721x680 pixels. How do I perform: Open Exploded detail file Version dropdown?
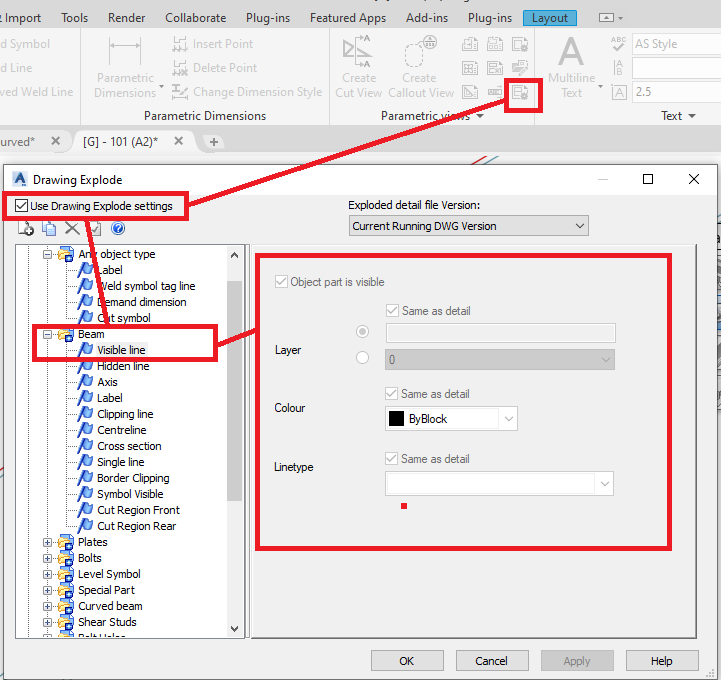pos(469,226)
